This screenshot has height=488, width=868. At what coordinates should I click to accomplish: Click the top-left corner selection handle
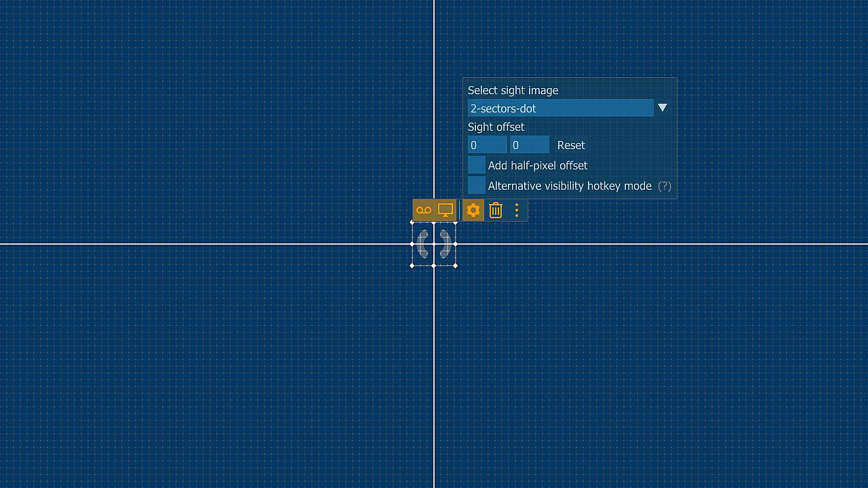point(412,222)
